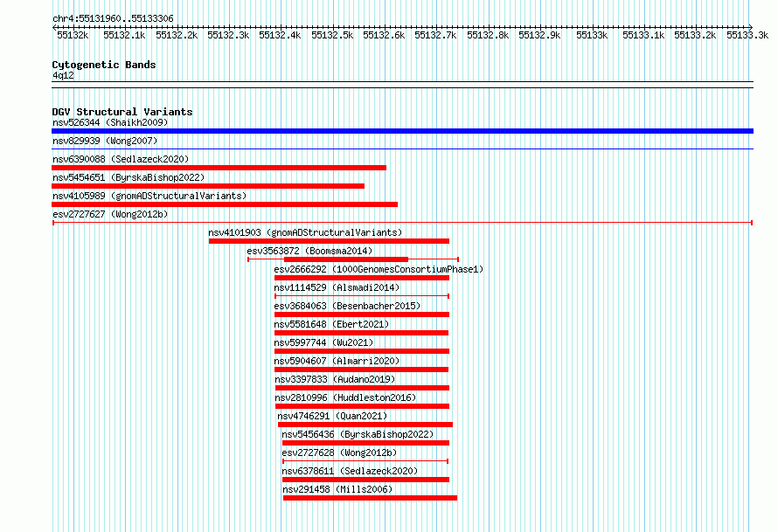Click the red esv2666292 variant bar
This screenshot has height=532, width=778.
(362, 278)
